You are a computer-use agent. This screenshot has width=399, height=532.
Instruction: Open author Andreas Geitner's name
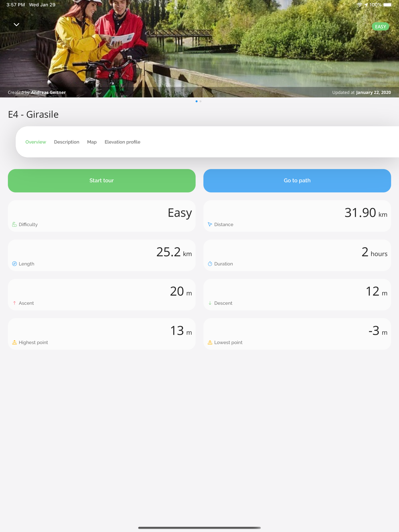pyautogui.click(x=48, y=93)
